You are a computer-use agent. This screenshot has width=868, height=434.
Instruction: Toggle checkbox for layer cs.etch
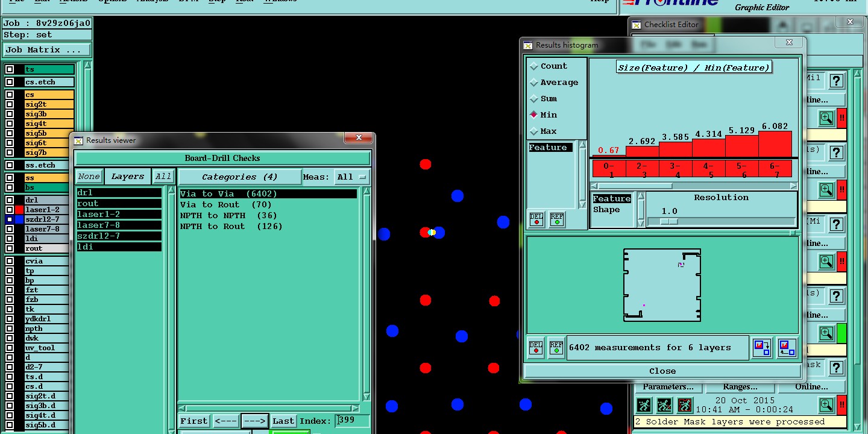pyautogui.click(x=10, y=82)
